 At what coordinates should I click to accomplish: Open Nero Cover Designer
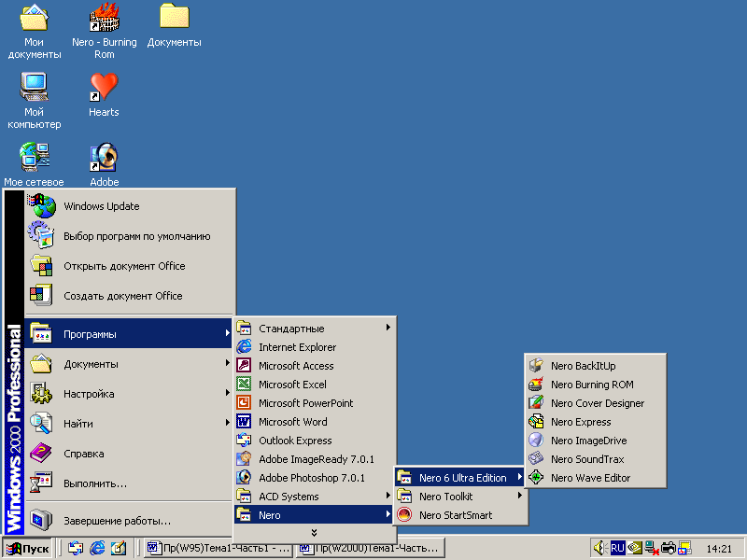[x=595, y=403]
